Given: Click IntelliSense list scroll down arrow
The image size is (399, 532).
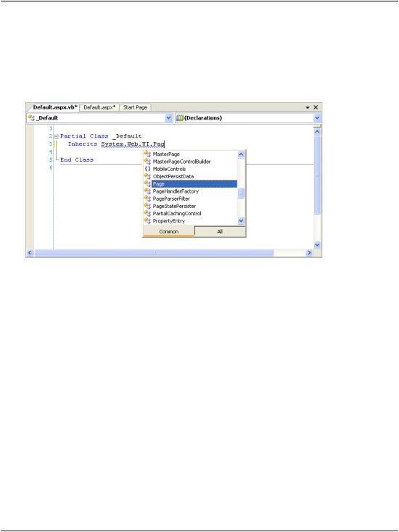Looking at the screenshot, I should [x=241, y=221].
